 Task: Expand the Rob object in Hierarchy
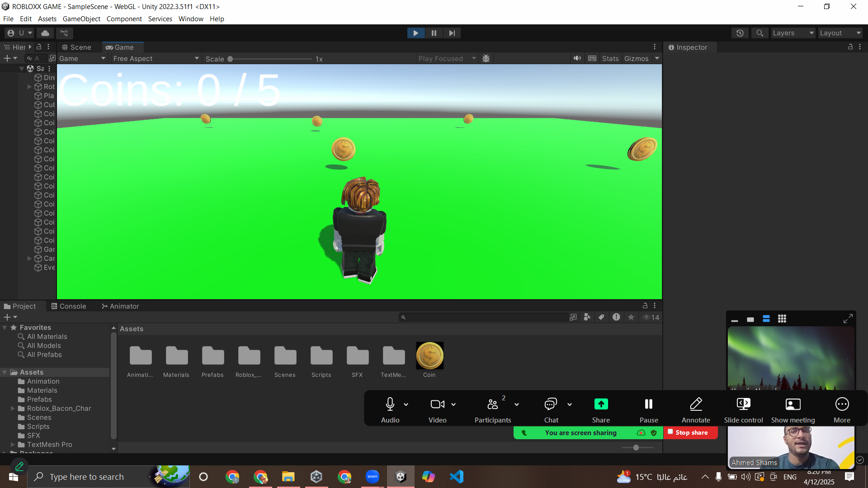[x=29, y=87]
